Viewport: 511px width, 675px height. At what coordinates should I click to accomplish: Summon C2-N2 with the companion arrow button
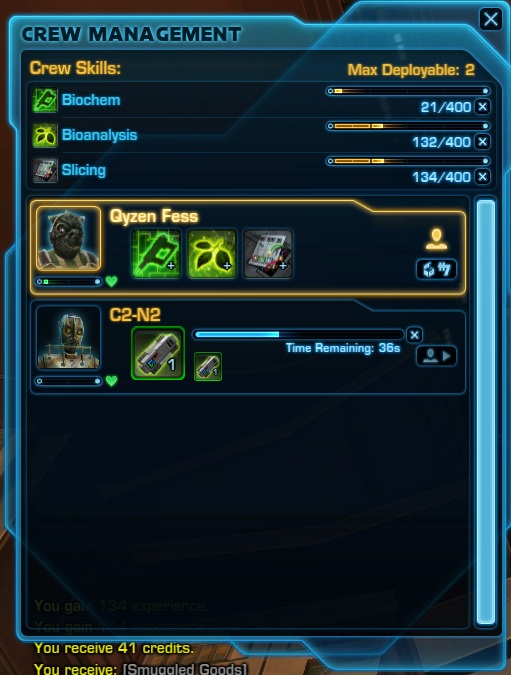coord(437,356)
